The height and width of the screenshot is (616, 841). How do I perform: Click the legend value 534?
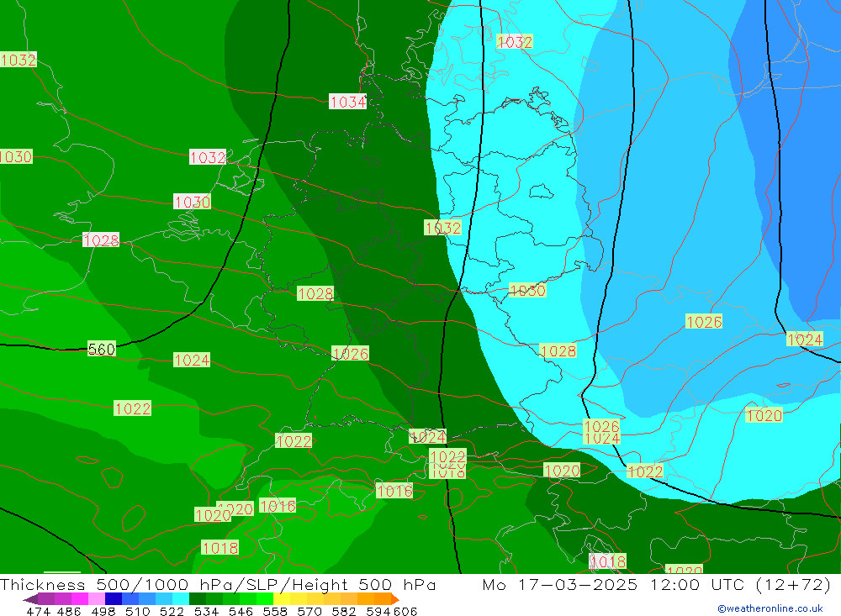[x=206, y=611]
